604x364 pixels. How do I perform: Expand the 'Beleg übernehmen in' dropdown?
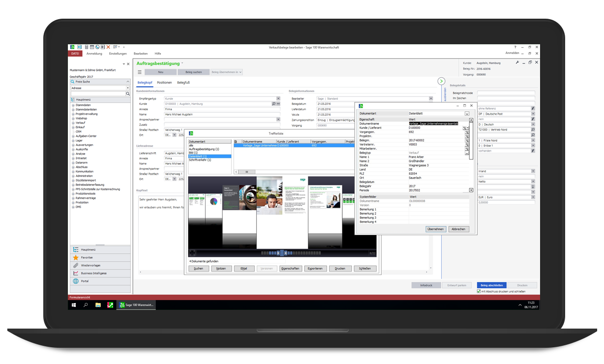[227, 72]
